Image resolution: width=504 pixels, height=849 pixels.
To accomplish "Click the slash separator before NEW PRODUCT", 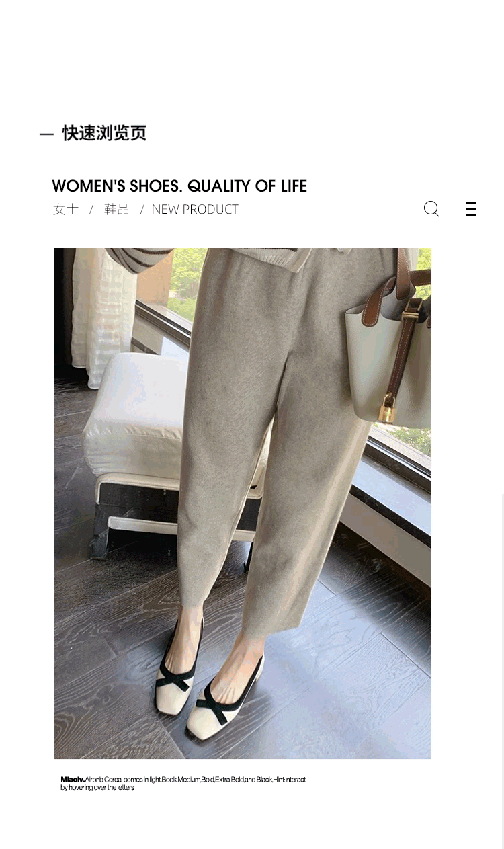I will (142, 209).
